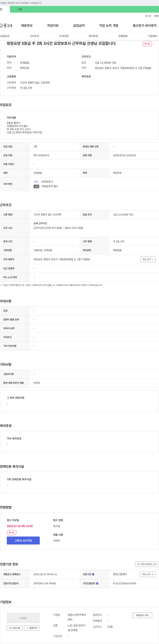The width and height of the screenshot is (159, 644).
Task: Select contact text 문주(055-239-0948)
Action: click(x=44, y=583)
